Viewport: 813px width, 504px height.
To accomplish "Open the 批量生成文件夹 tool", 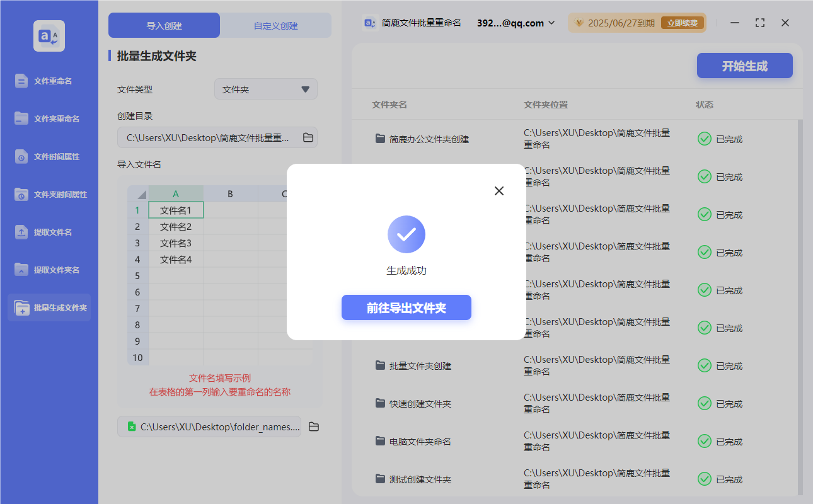I will tap(49, 307).
